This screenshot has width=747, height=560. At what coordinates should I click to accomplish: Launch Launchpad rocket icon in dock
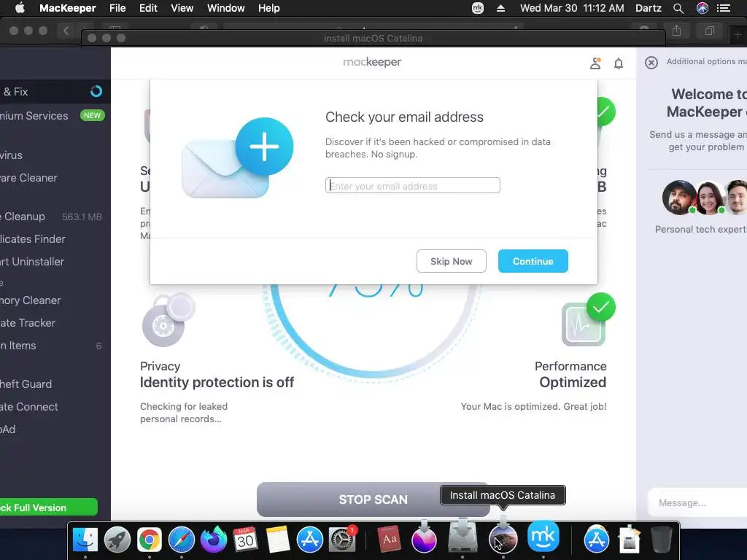(x=117, y=540)
